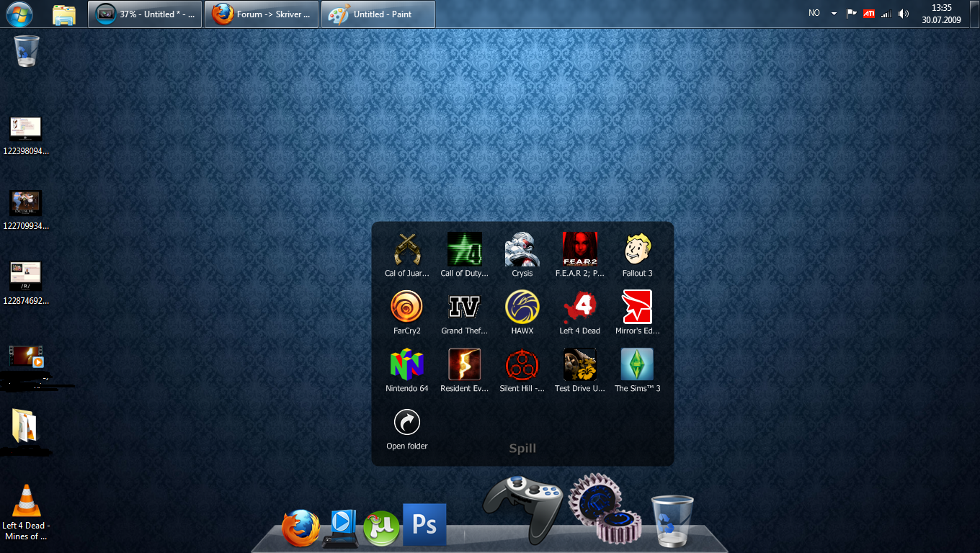Launch Silent Hill game icon
Viewport: 980px width, 553px height.
pyautogui.click(x=522, y=365)
